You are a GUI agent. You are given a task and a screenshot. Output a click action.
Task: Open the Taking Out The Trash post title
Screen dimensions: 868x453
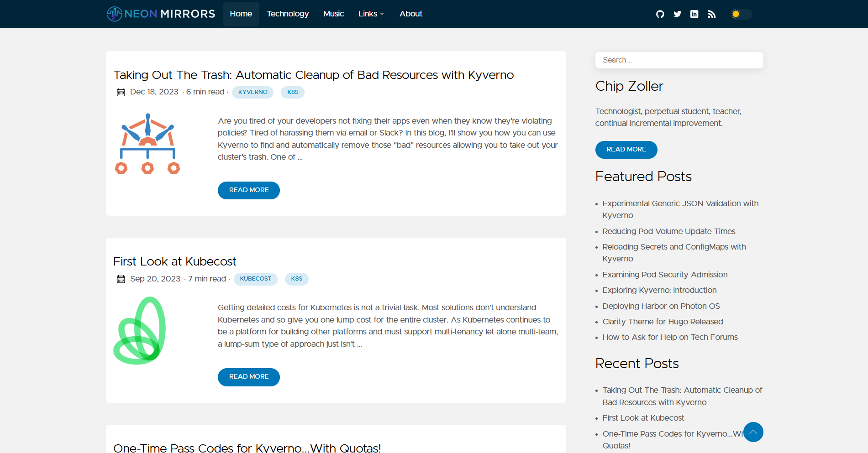(314, 75)
